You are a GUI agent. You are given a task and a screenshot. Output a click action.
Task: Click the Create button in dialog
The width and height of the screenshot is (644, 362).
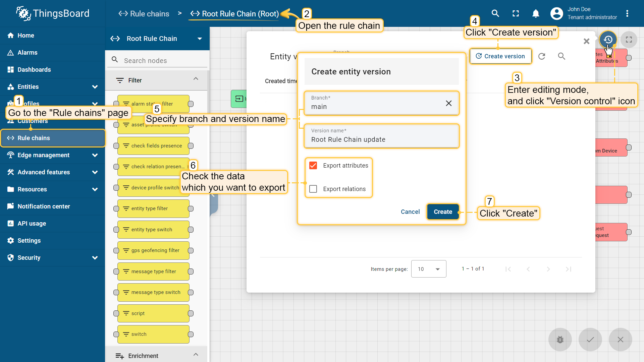point(443,212)
